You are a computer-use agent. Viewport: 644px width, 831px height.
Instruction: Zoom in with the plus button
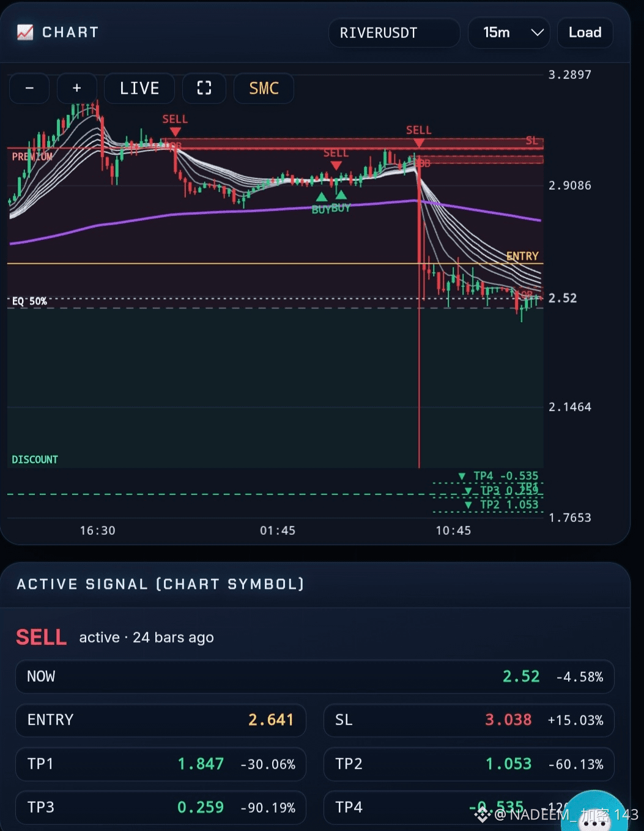tap(77, 88)
